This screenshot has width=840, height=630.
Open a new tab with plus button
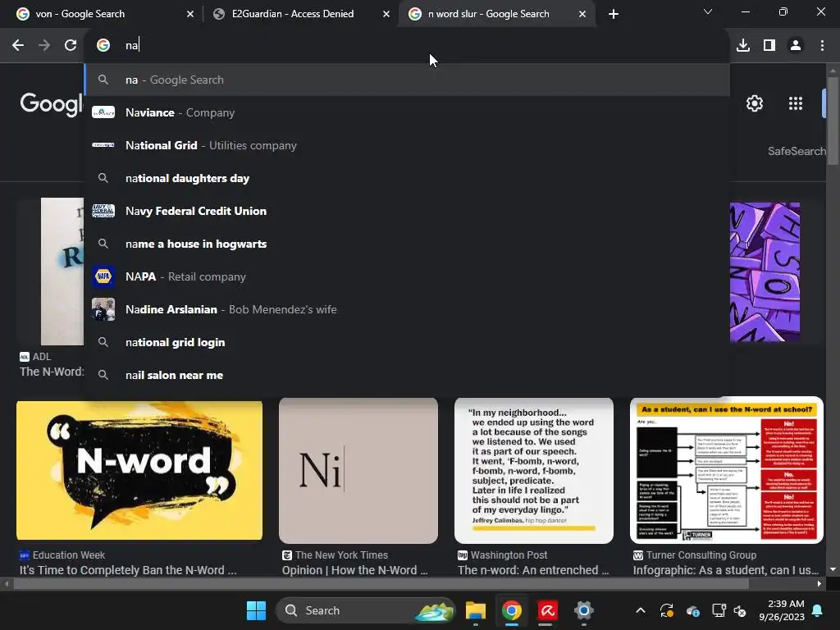614,15
